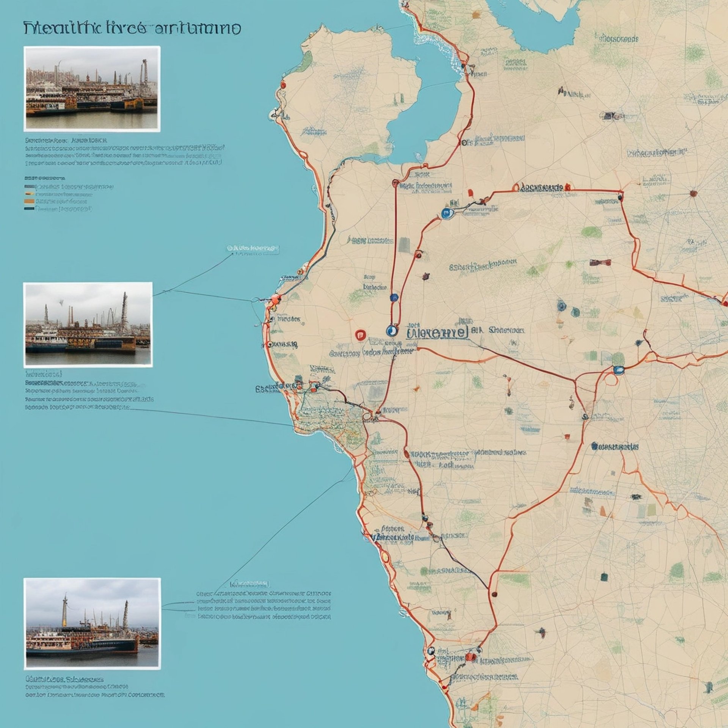Click the map title heading at the top left

[x=132, y=29]
